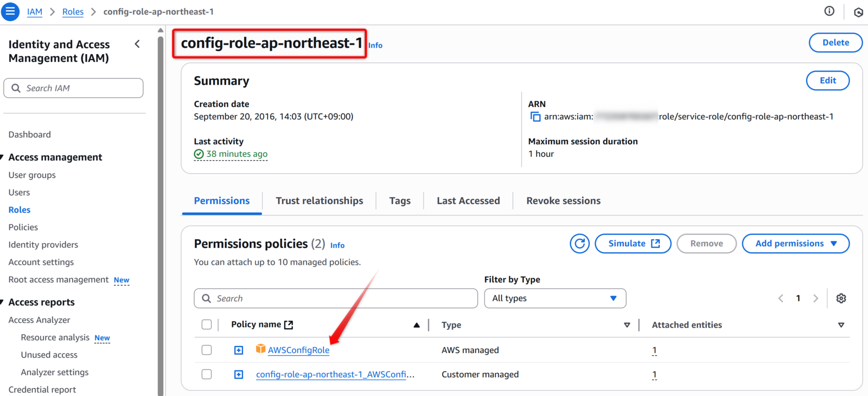Open Root access management in the sidebar
Viewport: 868px width, 396px height.
click(59, 279)
